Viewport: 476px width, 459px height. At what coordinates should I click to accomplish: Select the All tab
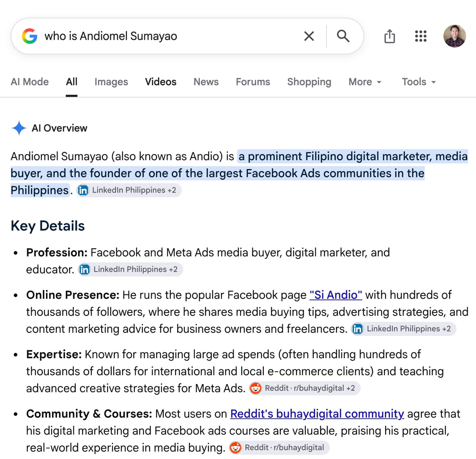coord(71,82)
